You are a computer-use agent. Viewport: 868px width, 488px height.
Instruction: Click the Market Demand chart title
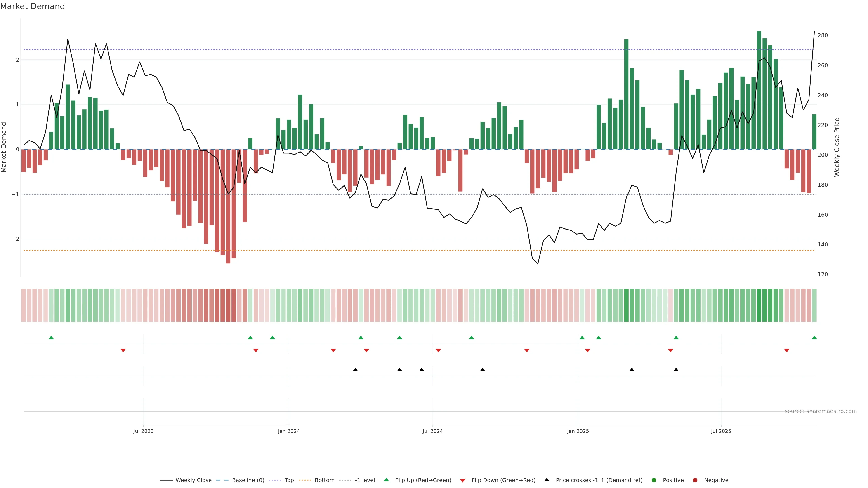pos(32,6)
